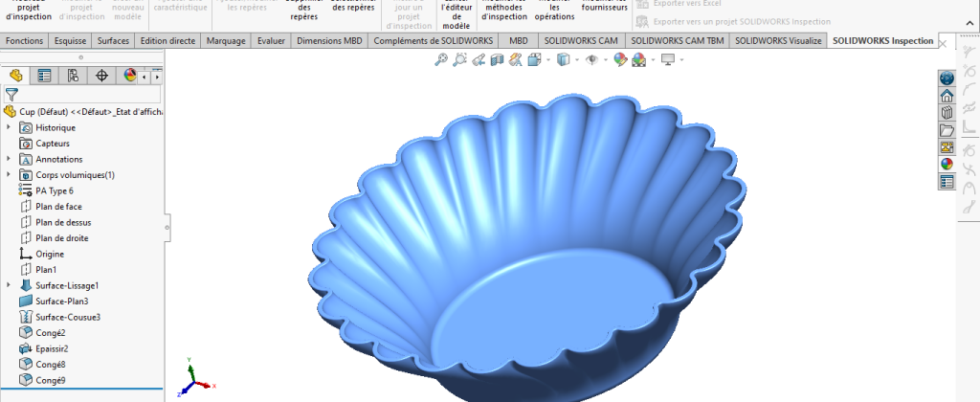The image size is (980, 402).
Task: Switch to FeatureManager design tree tab
Action: [15, 76]
